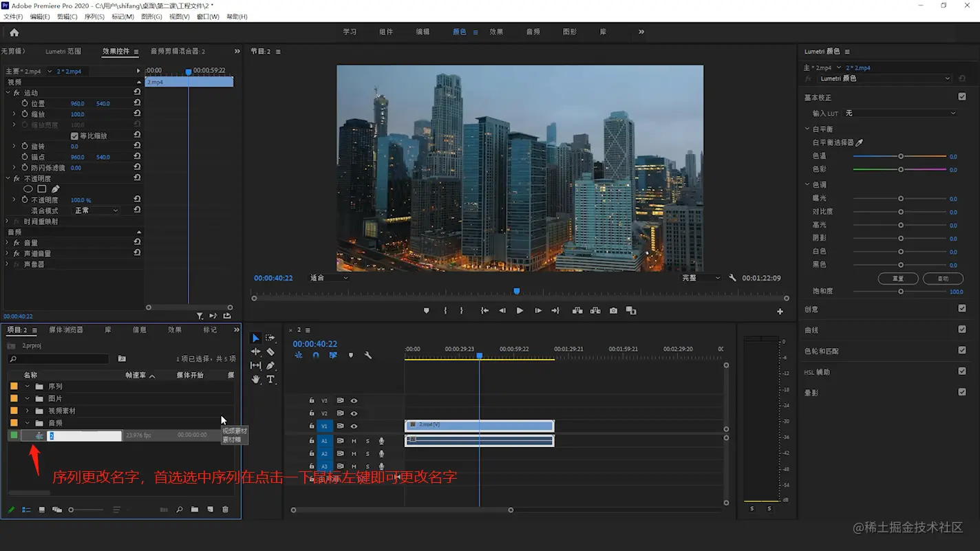Select the Razor tool in the tools panel
The height and width of the screenshot is (551, 980).
(270, 352)
